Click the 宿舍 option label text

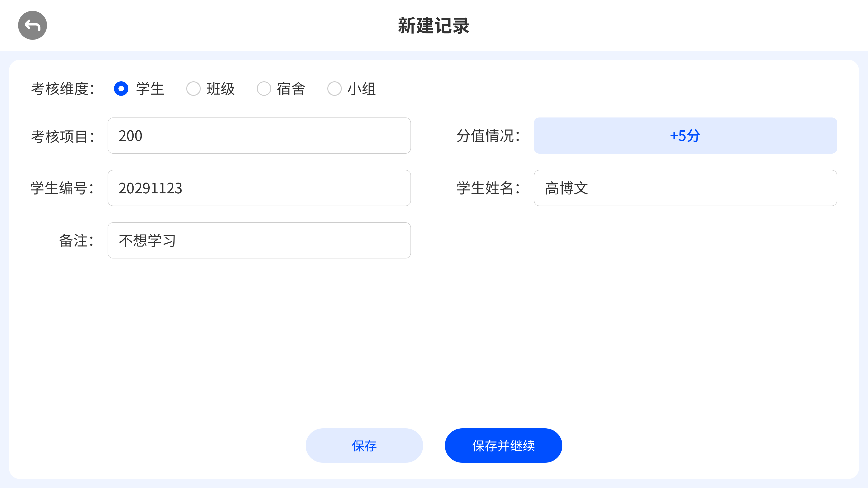(x=291, y=89)
